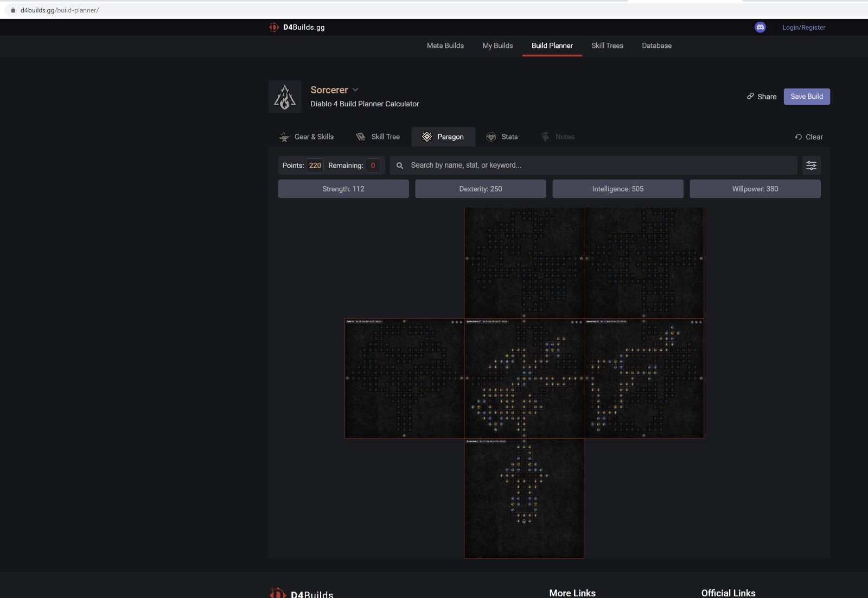Switch to the Skill Tree tab
This screenshot has width=868, height=598.
[378, 137]
